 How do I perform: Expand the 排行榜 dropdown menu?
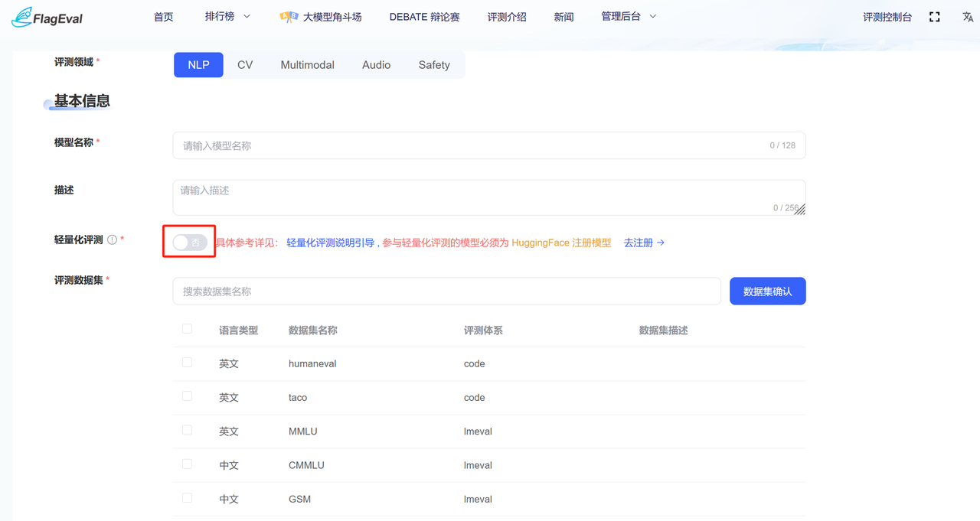(x=227, y=17)
